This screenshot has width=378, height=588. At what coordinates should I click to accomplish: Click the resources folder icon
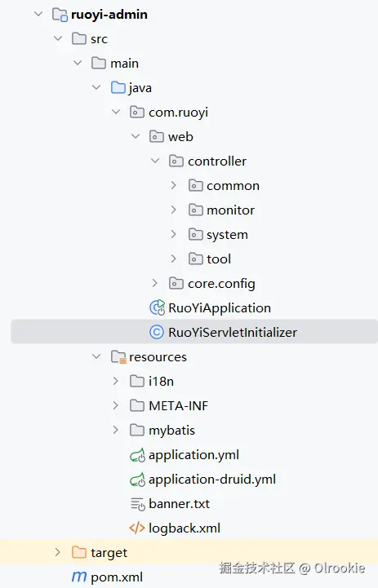click(118, 357)
